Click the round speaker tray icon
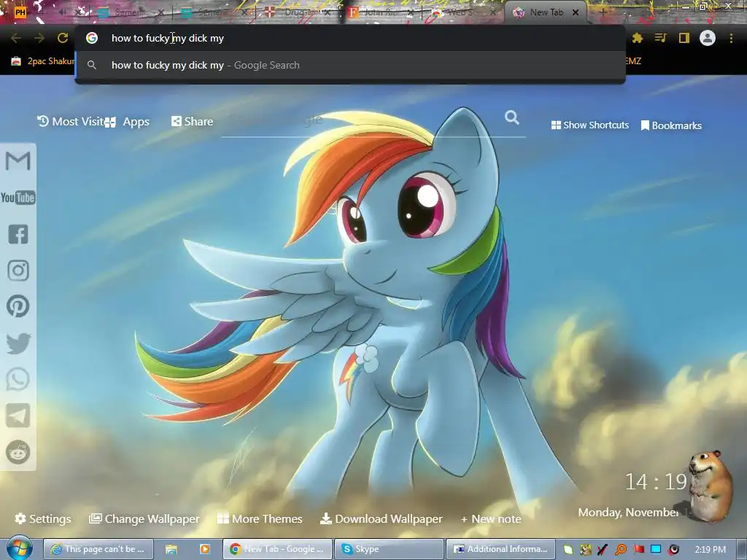 point(673,549)
